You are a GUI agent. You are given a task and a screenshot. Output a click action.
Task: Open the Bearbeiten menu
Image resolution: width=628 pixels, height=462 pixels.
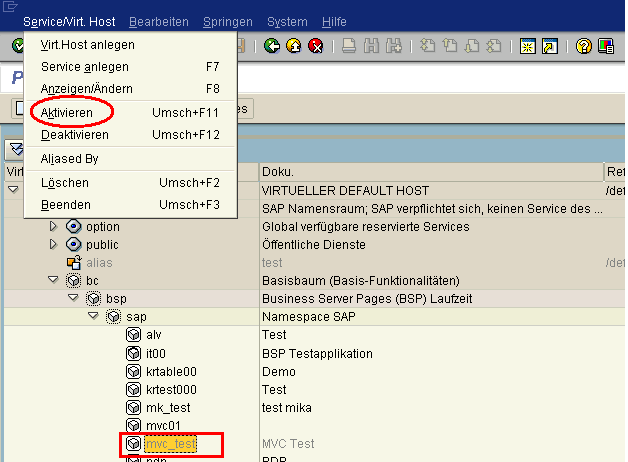pos(158,21)
